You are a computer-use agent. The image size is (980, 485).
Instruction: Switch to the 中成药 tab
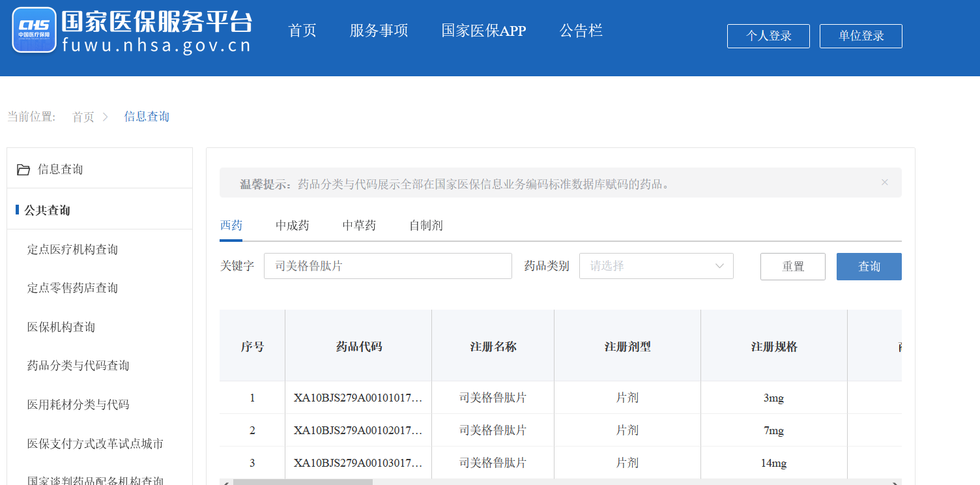click(x=292, y=226)
